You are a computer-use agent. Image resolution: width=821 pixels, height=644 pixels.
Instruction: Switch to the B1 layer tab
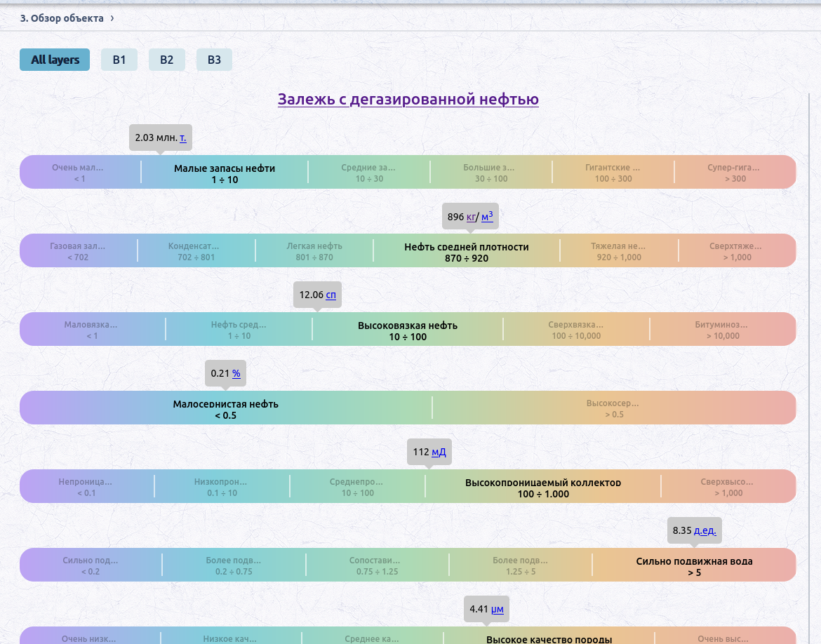tap(119, 60)
